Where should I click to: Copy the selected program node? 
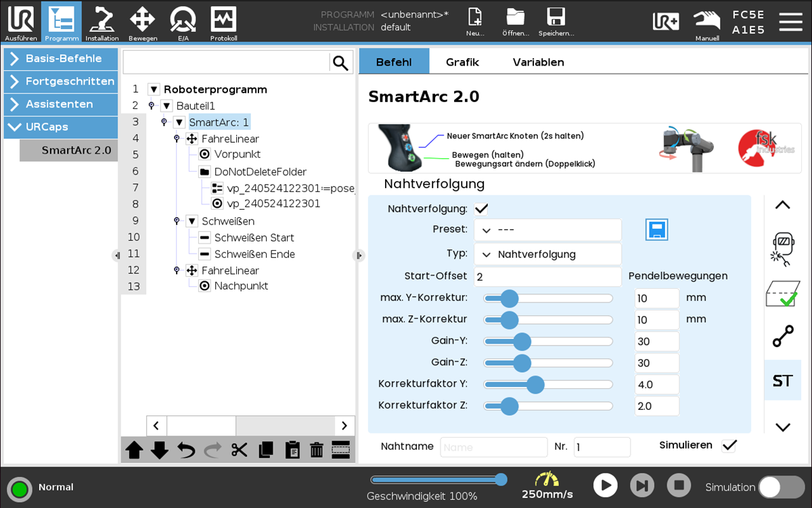click(266, 450)
